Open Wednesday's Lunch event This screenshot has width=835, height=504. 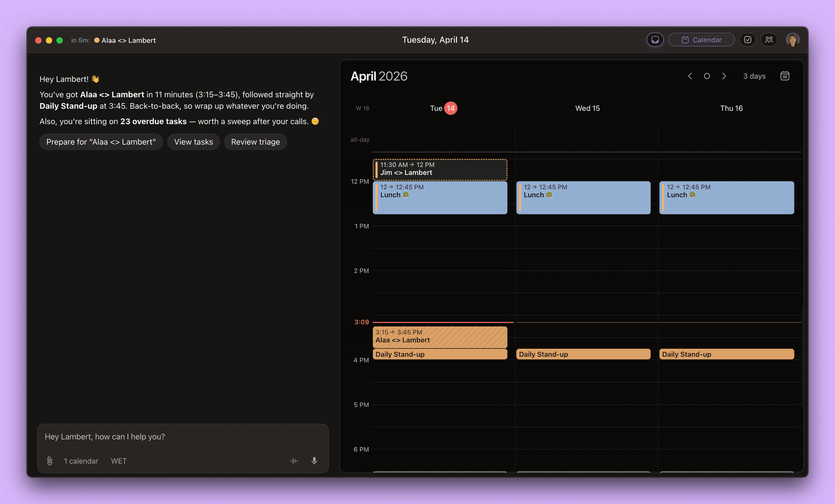(x=583, y=198)
